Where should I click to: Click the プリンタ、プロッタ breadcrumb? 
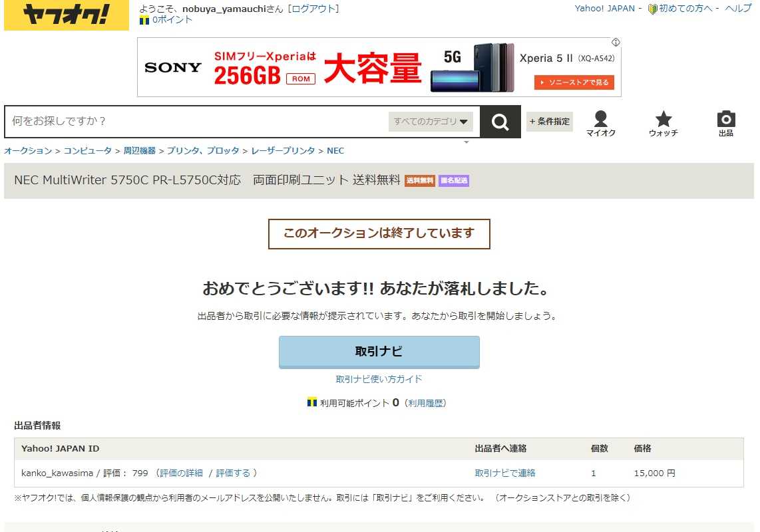pyautogui.click(x=203, y=151)
